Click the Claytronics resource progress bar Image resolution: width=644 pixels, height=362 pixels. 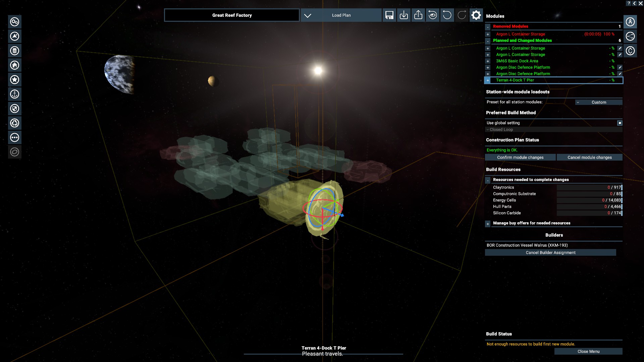click(x=589, y=187)
